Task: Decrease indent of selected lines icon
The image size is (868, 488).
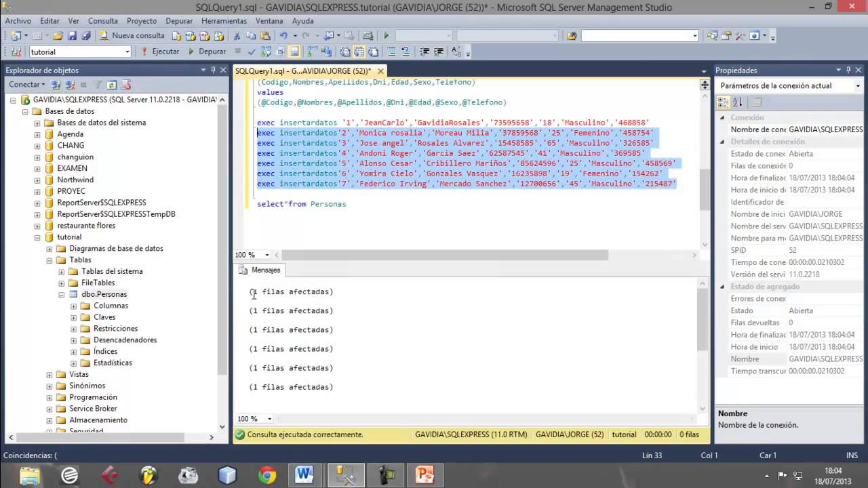Action: coord(425,52)
